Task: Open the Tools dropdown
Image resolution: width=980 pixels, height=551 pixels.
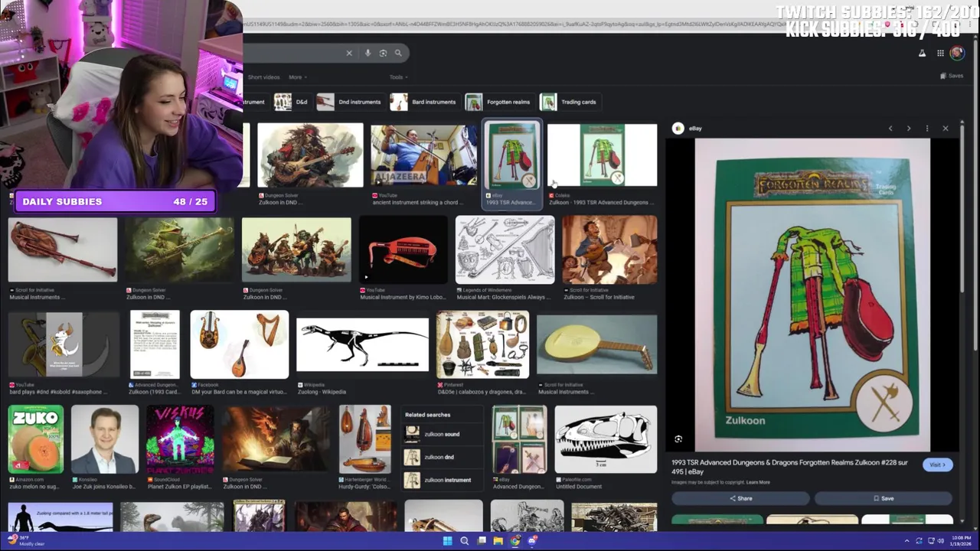Action: point(398,77)
